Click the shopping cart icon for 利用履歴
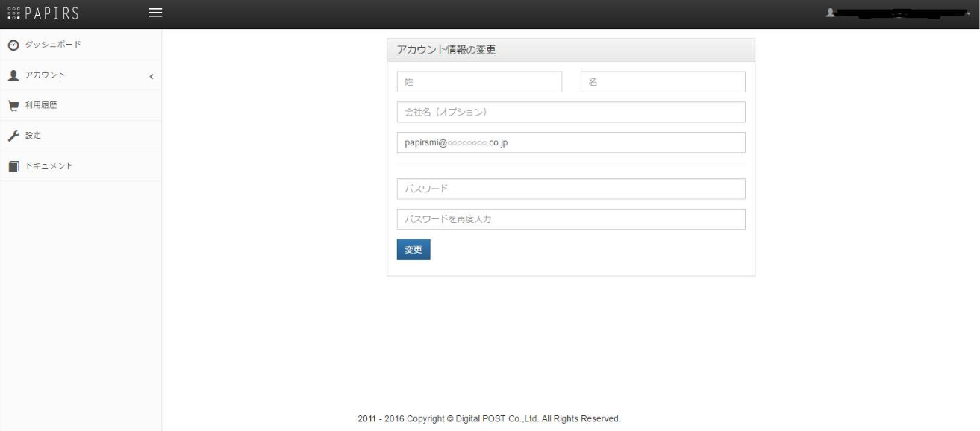Viewport: 980px width, 431px height. 13,106
